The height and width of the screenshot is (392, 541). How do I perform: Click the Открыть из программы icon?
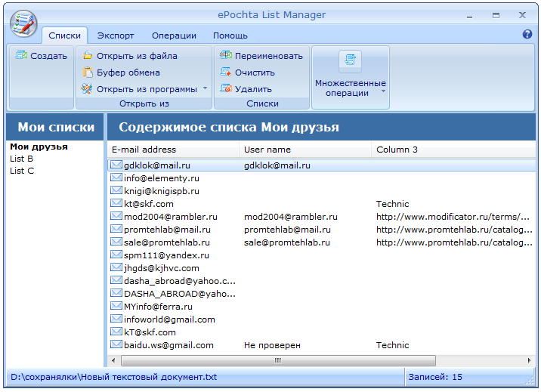87,88
